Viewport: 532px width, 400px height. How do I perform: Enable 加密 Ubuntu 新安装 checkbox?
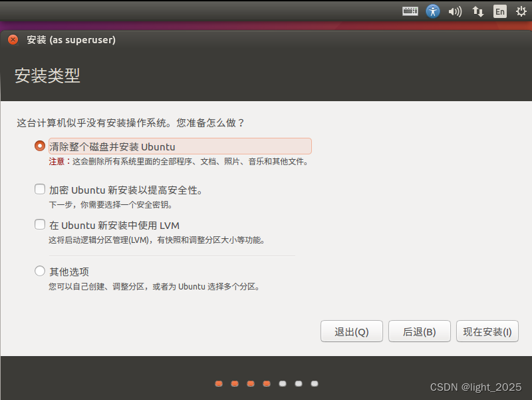[40, 189]
